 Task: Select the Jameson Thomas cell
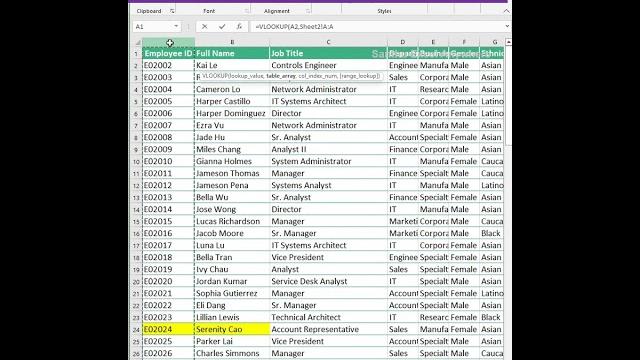point(232,173)
